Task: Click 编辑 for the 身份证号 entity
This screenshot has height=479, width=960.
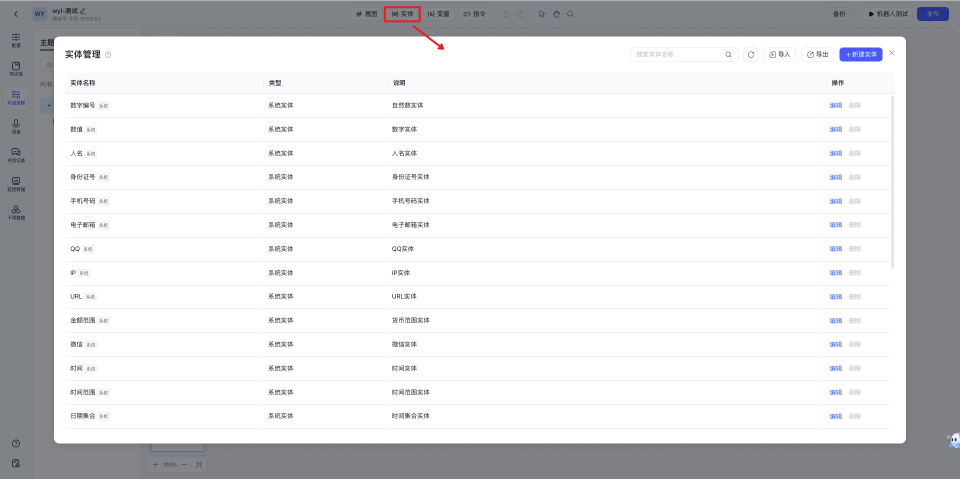Action: [x=836, y=177]
